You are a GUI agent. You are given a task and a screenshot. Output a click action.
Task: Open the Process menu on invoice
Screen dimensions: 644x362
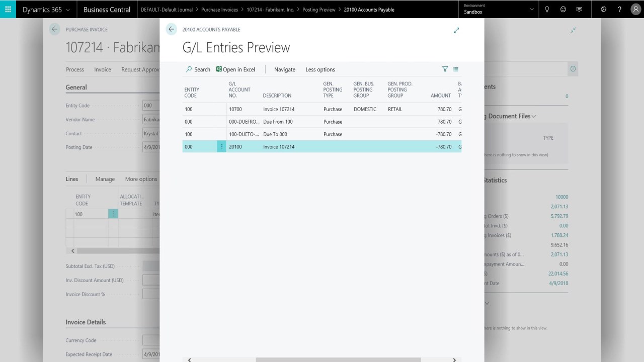(75, 69)
